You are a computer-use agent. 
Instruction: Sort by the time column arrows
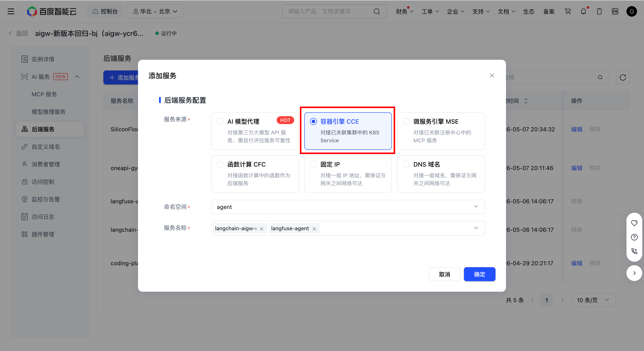click(x=526, y=101)
